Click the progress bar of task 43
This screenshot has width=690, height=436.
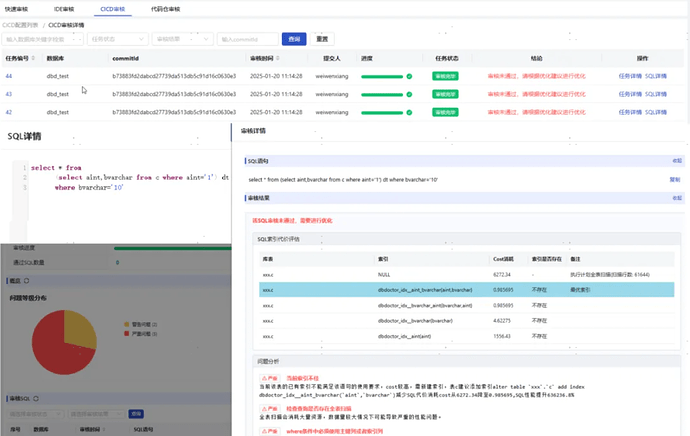point(383,94)
